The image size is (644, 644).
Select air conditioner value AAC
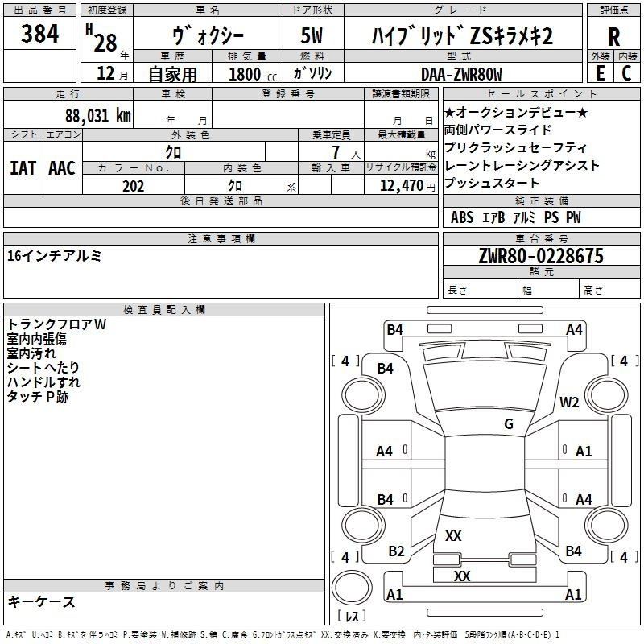pos(62,168)
